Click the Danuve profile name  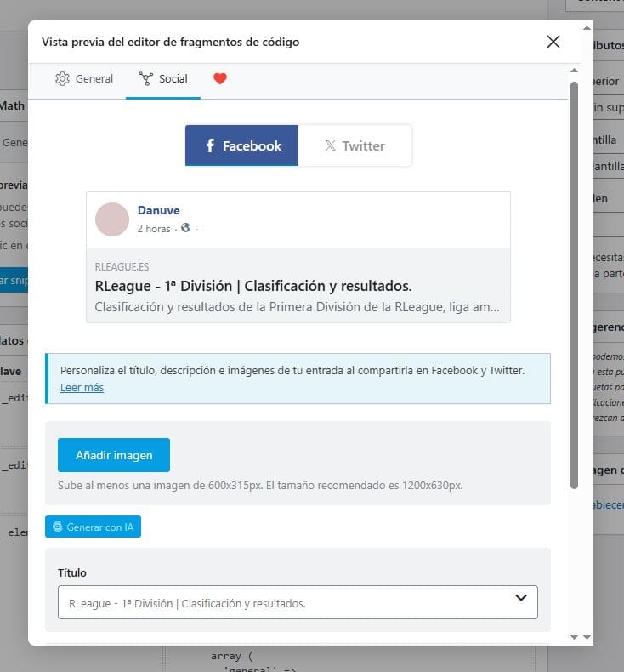[158, 210]
